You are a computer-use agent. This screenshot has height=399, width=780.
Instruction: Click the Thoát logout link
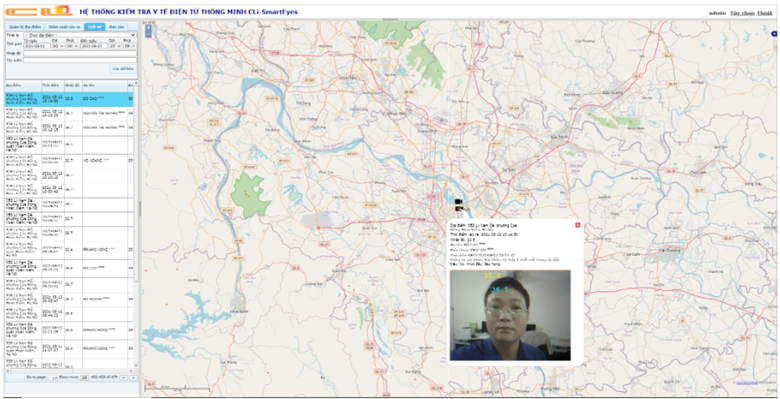765,13
